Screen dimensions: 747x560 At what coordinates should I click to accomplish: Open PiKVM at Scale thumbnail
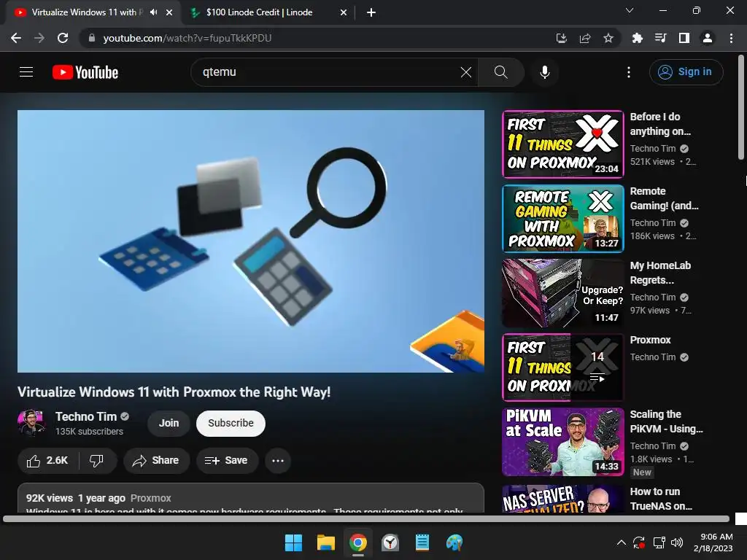[x=562, y=442]
